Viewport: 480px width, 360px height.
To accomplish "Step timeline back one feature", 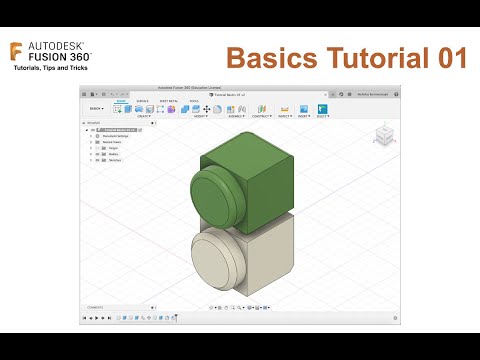I will click(90, 318).
